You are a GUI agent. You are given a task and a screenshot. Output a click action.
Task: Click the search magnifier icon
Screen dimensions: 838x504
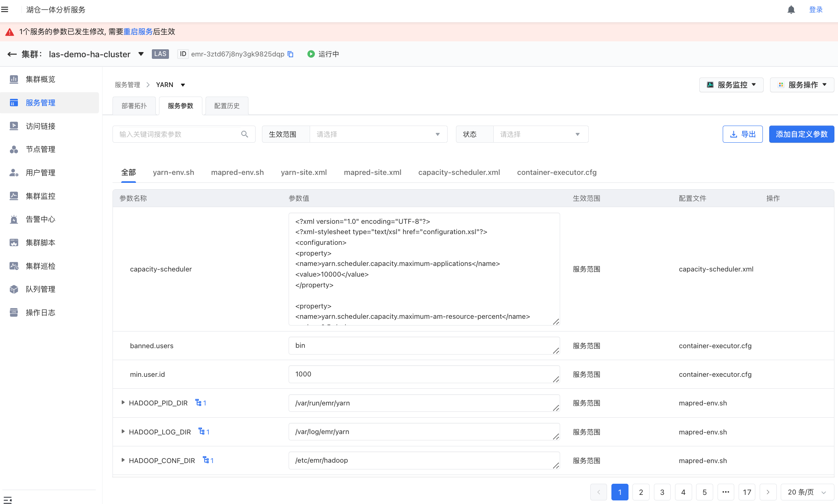(x=244, y=134)
